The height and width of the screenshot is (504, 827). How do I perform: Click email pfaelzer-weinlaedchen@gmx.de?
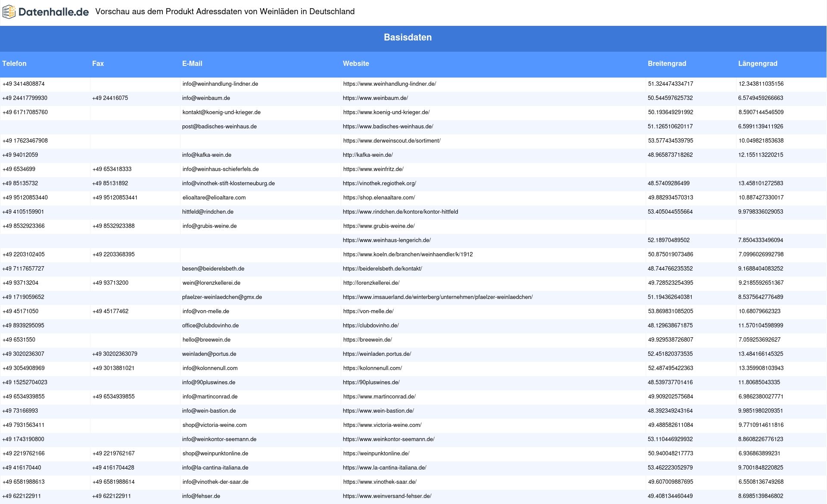click(x=222, y=297)
